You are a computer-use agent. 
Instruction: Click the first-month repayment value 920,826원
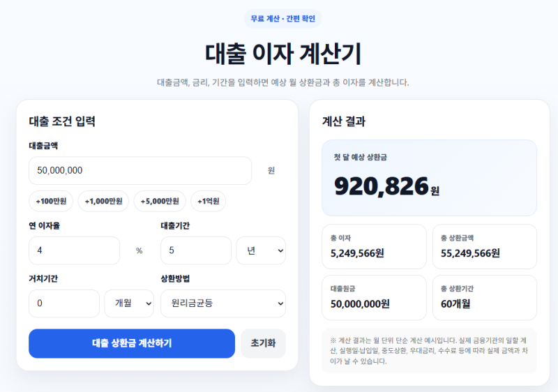(387, 186)
